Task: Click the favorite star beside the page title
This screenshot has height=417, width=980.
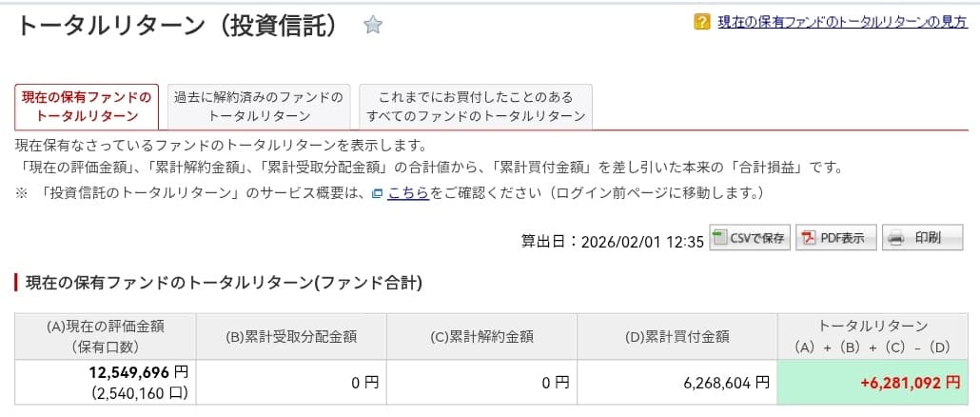Action: (373, 26)
